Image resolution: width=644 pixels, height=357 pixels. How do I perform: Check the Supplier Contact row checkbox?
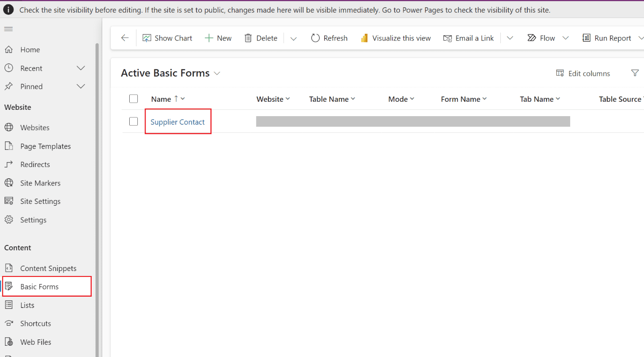(x=134, y=122)
